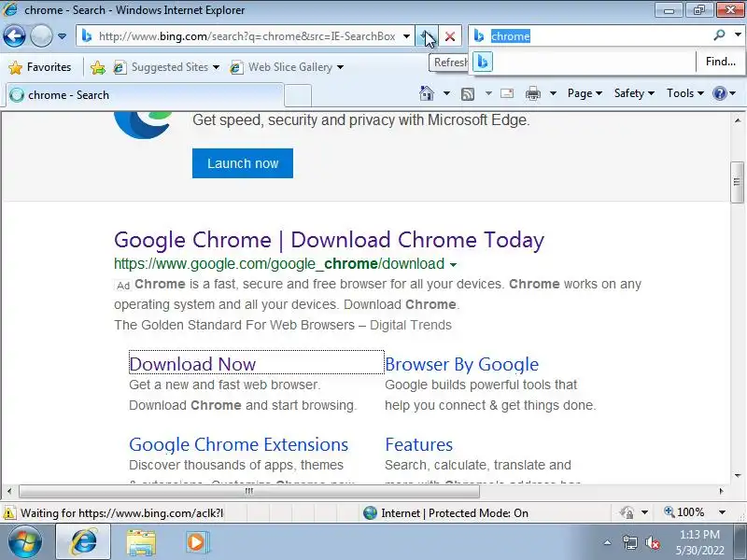Click the scroll up arrow

[x=737, y=120]
